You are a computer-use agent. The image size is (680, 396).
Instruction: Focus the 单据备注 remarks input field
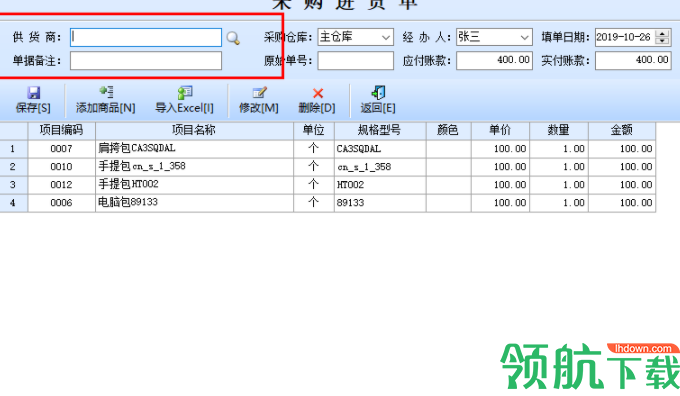tap(146, 61)
